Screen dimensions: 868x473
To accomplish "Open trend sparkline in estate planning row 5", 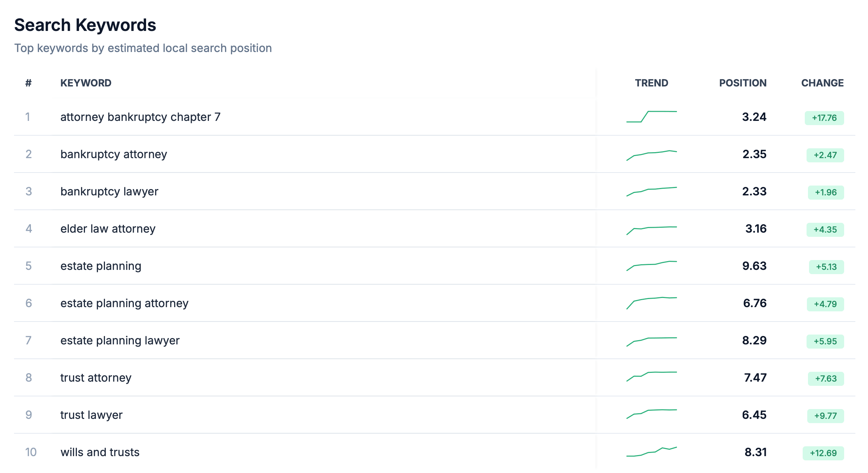I will pos(652,266).
